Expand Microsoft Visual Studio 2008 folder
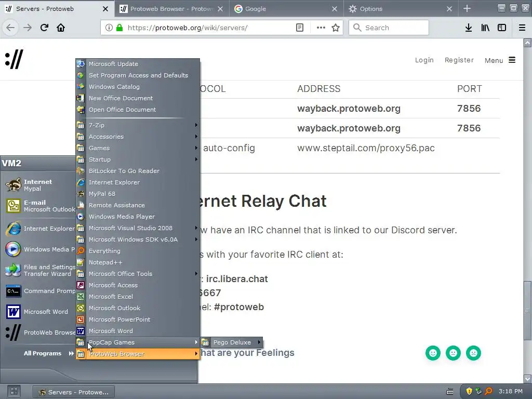 tap(138, 228)
